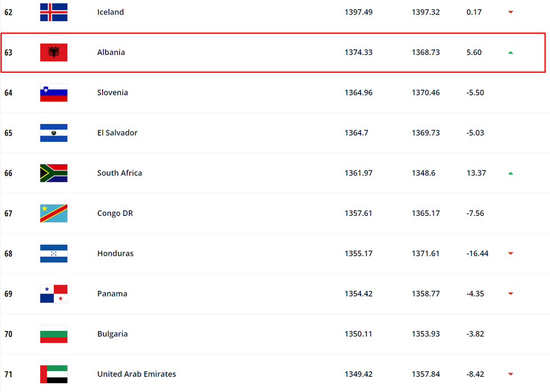Click Slovenia's total points 1364.96
Viewport: 550px width, 392px height.
(x=359, y=93)
